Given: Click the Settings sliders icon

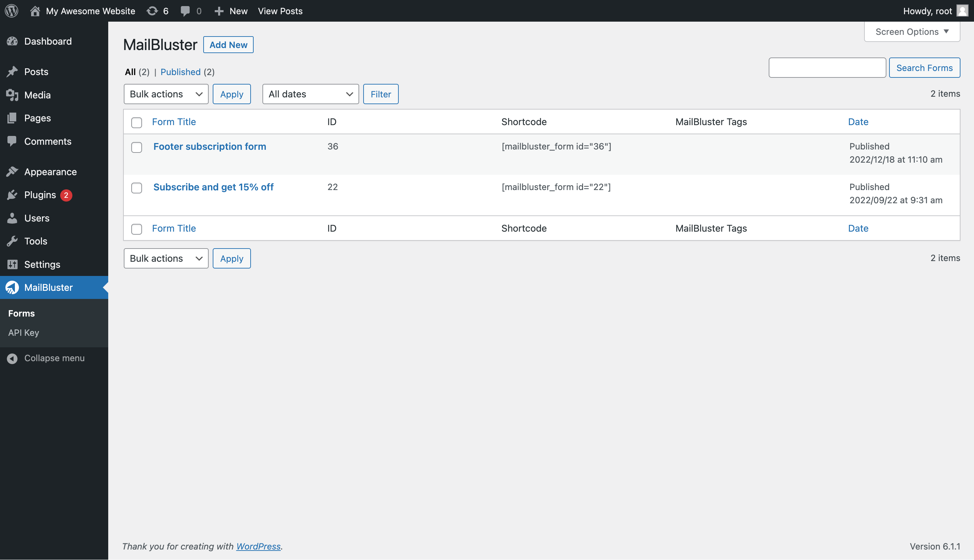Looking at the screenshot, I should pos(12,264).
